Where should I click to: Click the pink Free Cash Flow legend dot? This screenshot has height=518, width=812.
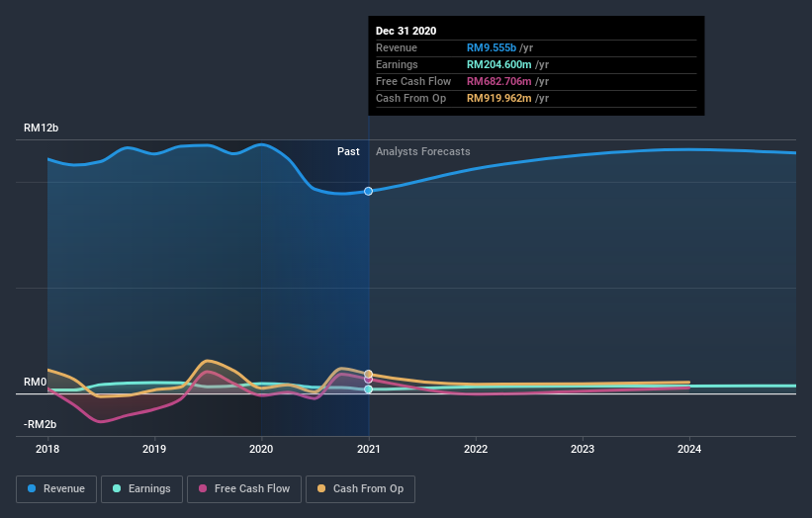203,488
